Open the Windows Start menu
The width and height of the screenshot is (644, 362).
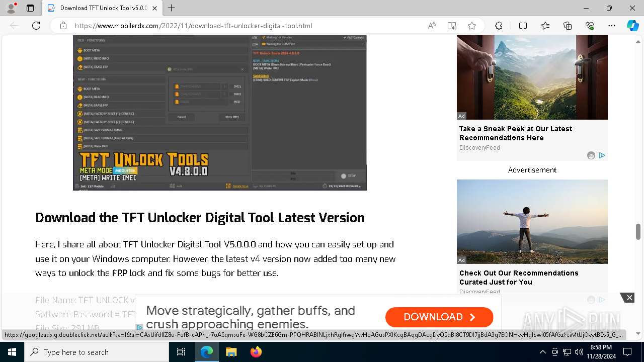pyautogui.click(x=12, y=352)
